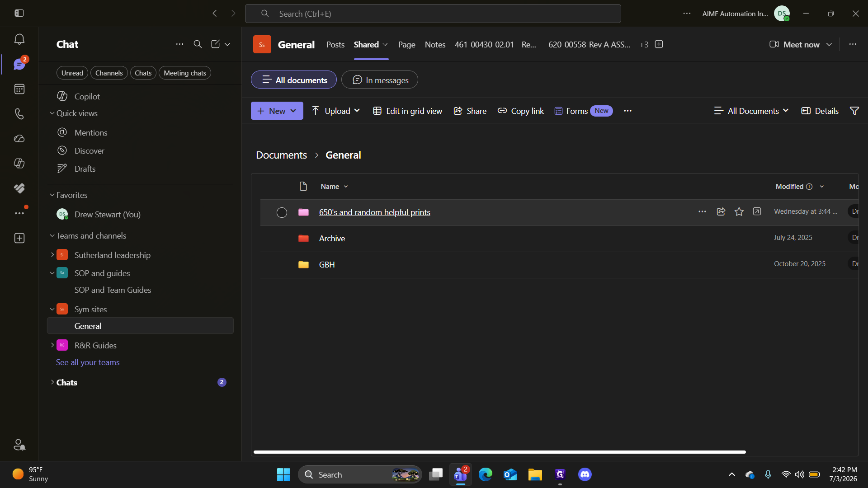This screenshot has width=868, height=488.
Task: Click the Documents breadcrumb
Action: coord(281,155)
